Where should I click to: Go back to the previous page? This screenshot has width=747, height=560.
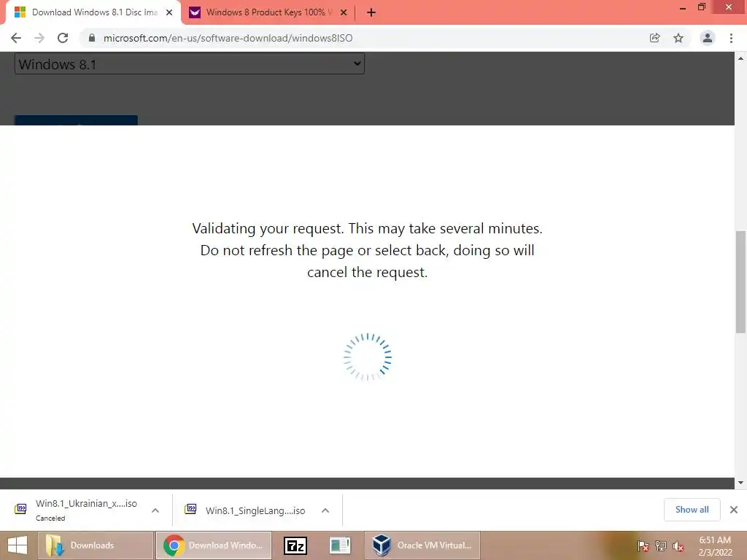[16, 38]
